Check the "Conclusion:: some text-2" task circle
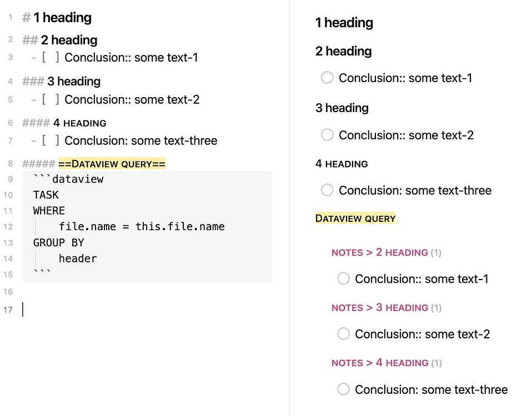The height and width of the screenshot is (416, 532). [x=327, y=135]
